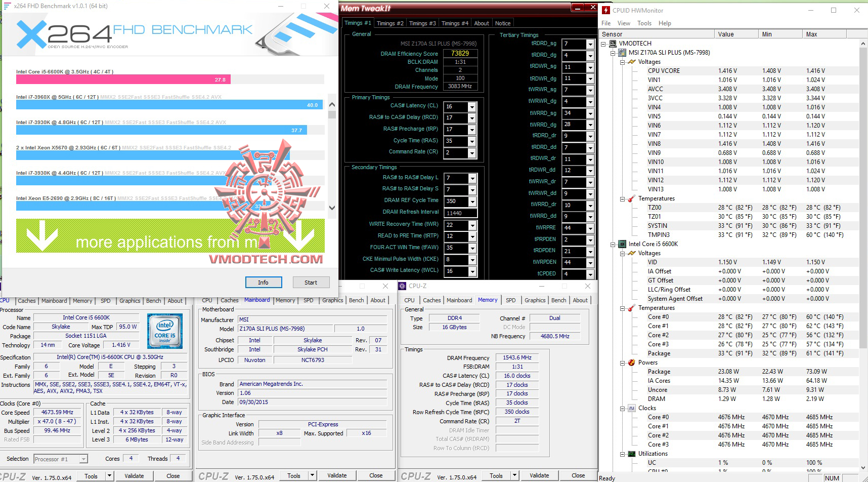This screenshot has height=482, width=868.
Task: Open the Notice tab in MemTweakIt
Action: (503, 23)
